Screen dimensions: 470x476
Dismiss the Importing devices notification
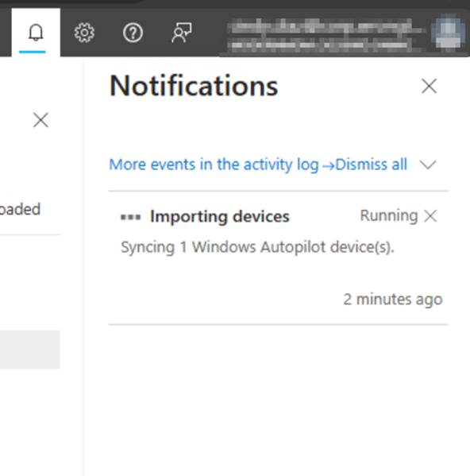coord(430,216)
